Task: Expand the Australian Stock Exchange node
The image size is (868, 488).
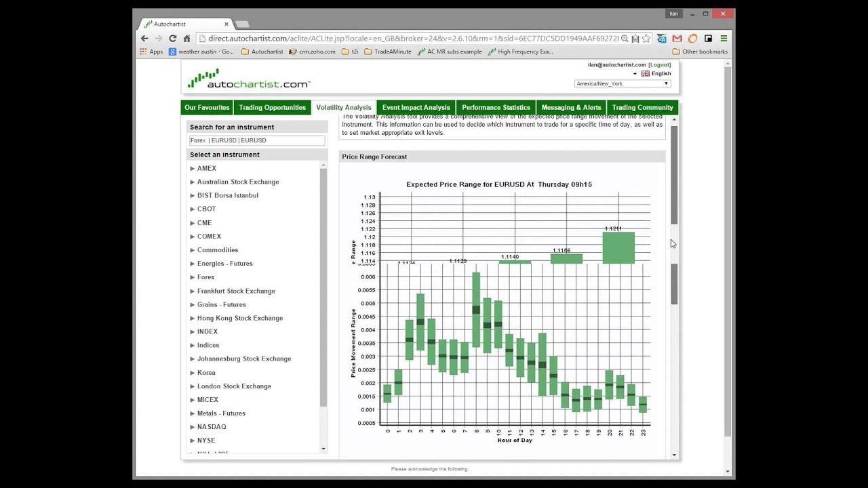Action: pos(193,182)
